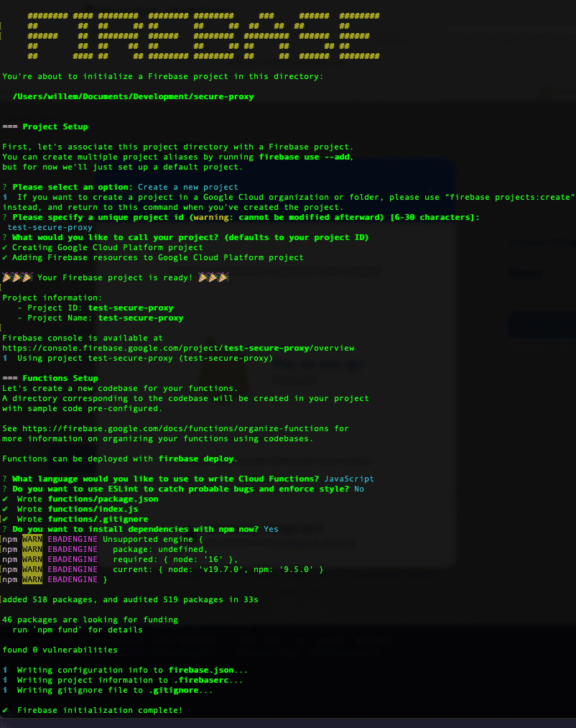The width and height of the screenshot is (576, 728).
Task: Click 'Do you want to use ESLint' prompt
Action: 180,489
